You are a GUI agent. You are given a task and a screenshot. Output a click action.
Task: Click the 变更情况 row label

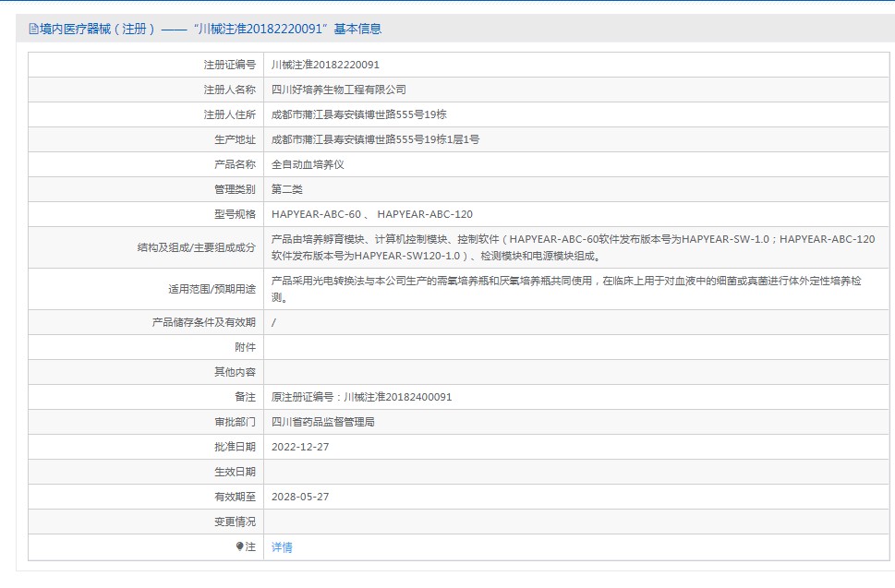(x=235, y=522)
